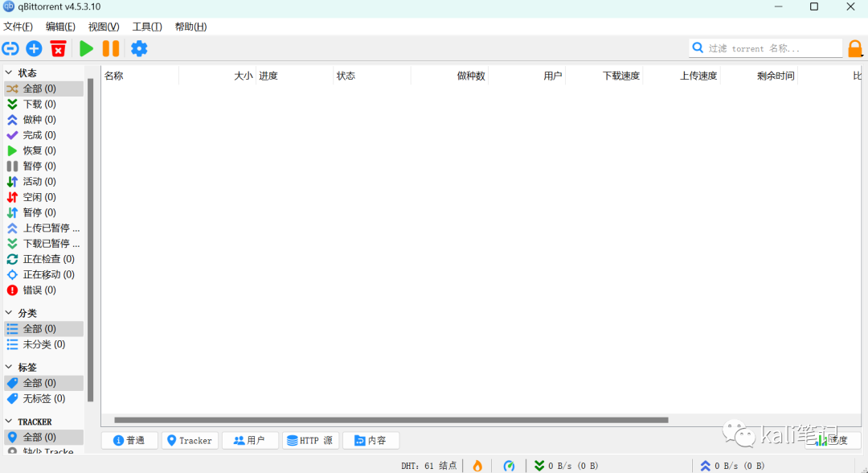Sort by the 状态 column header

coord(372,76)
